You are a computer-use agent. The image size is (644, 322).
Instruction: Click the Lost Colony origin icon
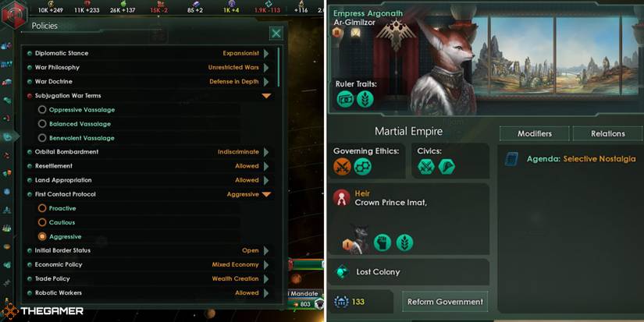[x=343, y=272]
